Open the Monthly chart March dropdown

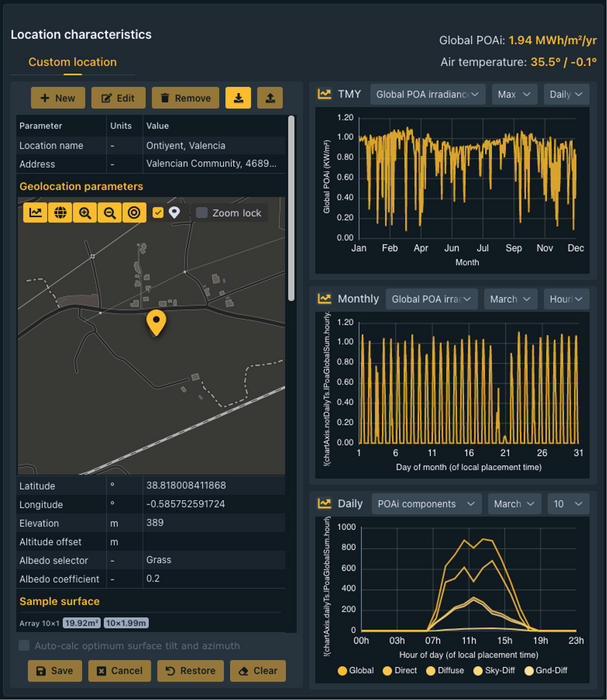(x=510, y=299)
